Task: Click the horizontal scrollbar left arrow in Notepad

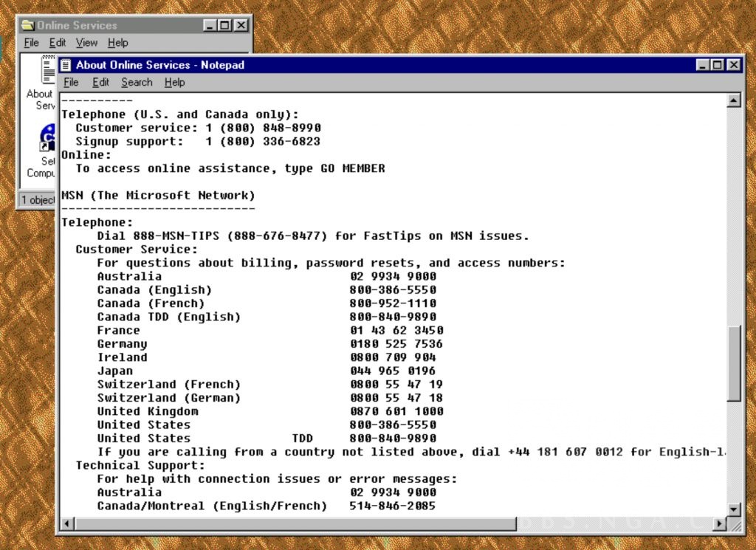Action: click(x=66, y=524)
